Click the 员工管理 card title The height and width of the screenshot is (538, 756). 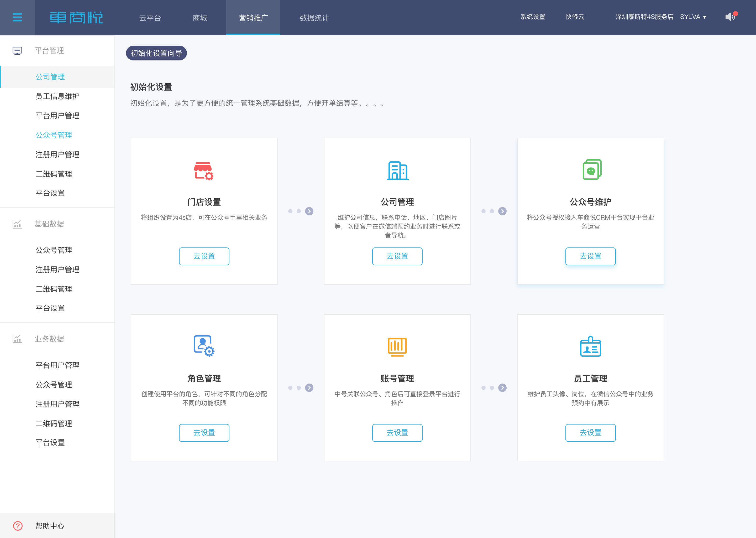pyautogui.click(x=591, y=378)
